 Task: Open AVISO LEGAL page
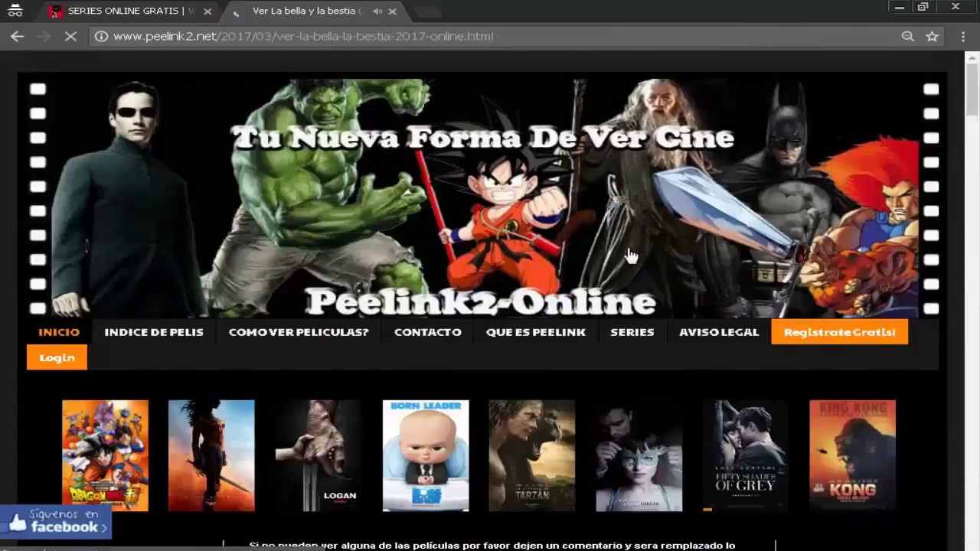click(719, 332)
